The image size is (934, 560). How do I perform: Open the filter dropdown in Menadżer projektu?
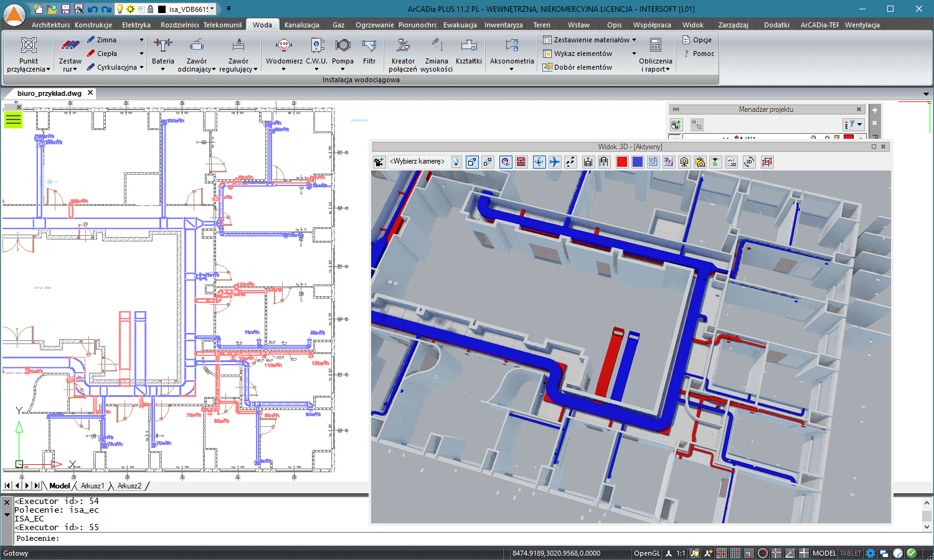[853, 124]
